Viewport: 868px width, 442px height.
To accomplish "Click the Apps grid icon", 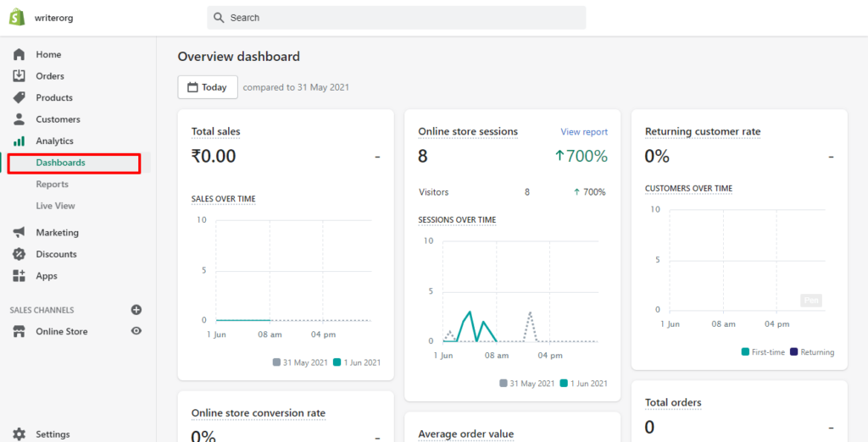I will pyautogui.click(x=19, y=276).
